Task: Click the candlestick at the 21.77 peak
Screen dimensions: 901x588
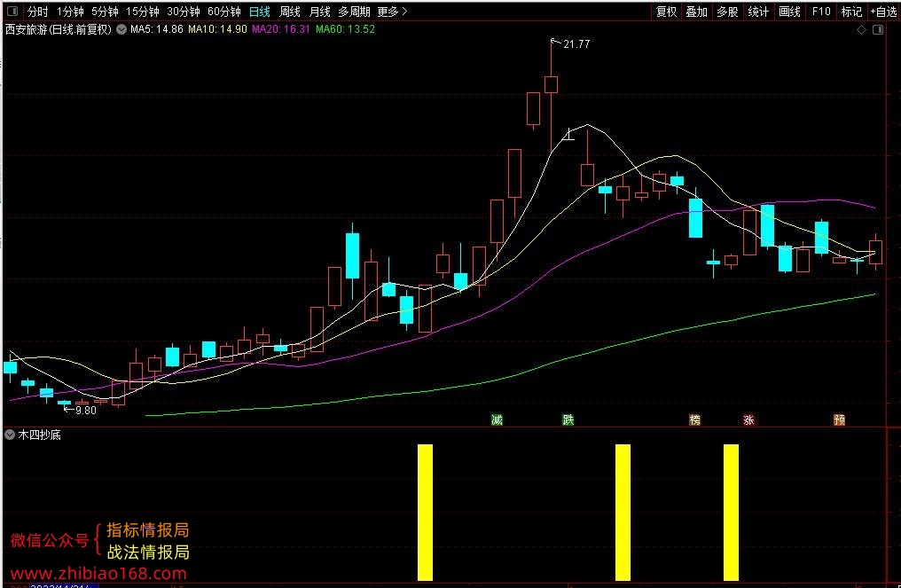Action: pyautogui.click(x=551, y=84)
